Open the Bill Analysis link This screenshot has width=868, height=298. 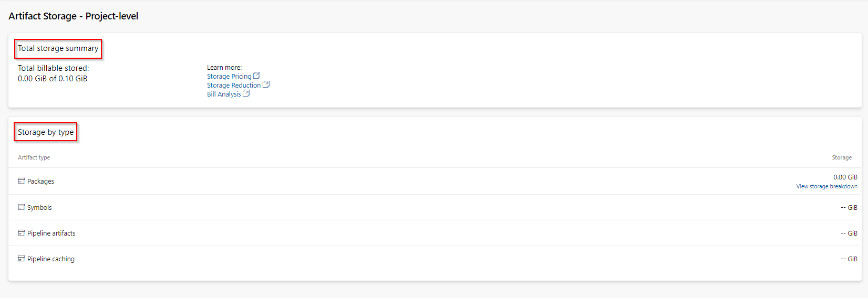click(x=224, y=94)
